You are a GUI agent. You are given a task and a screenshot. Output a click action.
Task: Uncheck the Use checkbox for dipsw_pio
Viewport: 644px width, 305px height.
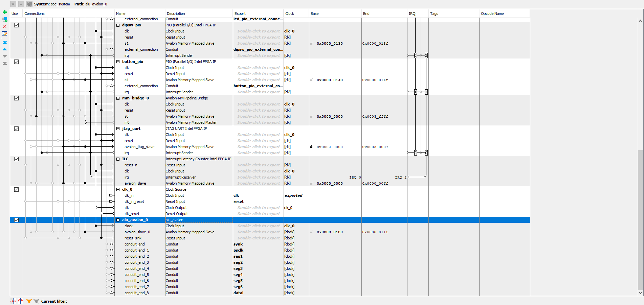16,25
